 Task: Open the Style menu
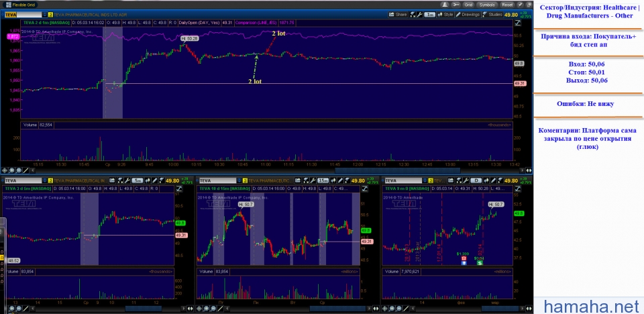pos(445,14)
